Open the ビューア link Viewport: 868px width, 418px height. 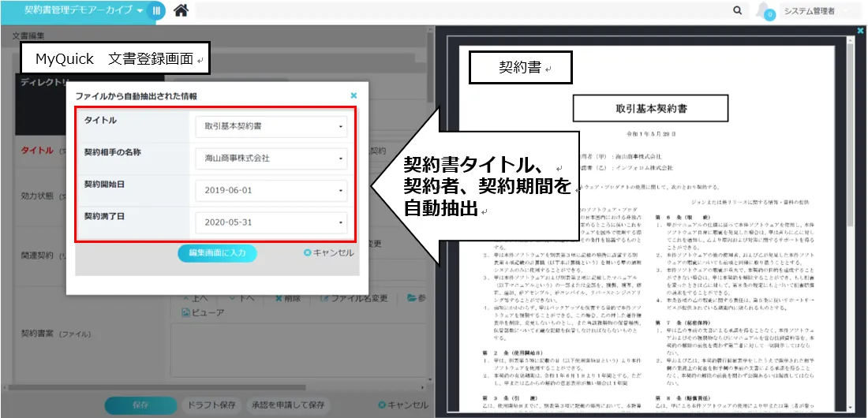click(x=203, y=313)
